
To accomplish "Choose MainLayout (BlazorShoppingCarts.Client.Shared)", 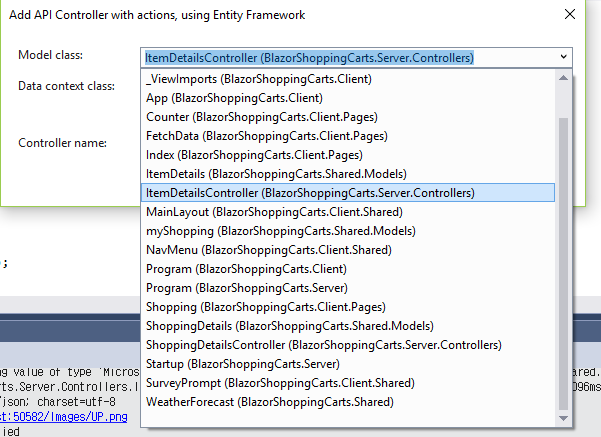I will click(x=348, y=212).
